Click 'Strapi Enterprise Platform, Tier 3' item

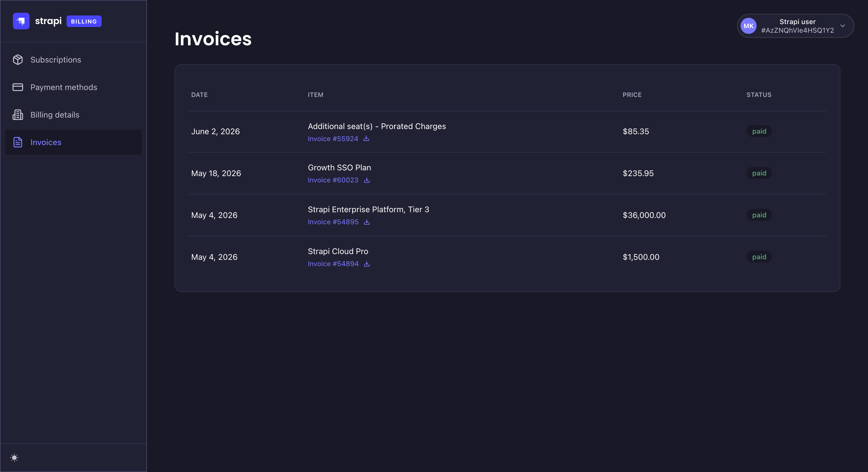tap(368, 209)
